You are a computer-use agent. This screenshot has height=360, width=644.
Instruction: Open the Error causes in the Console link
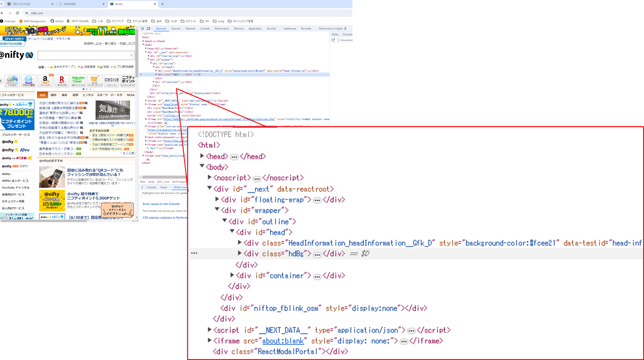click(161, 204)
